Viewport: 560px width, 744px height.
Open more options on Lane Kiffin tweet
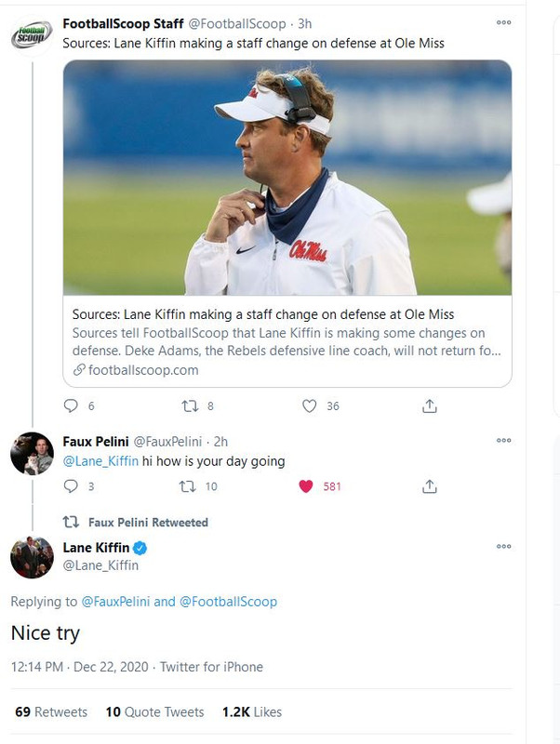[x=503, y=546]
